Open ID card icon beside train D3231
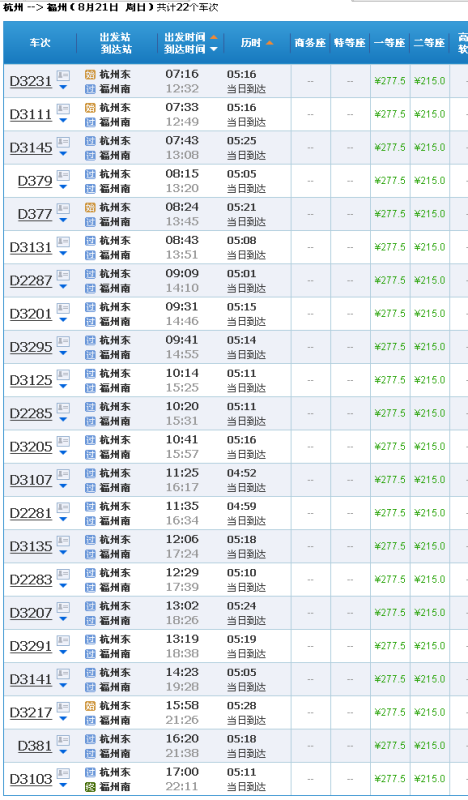Image resolution: width=468 pixels, height=800 pixels. tap(63, 76)
